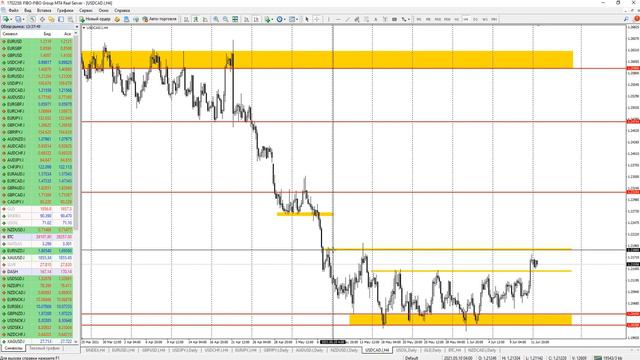Open the search magnifier icon

point(626,19)
